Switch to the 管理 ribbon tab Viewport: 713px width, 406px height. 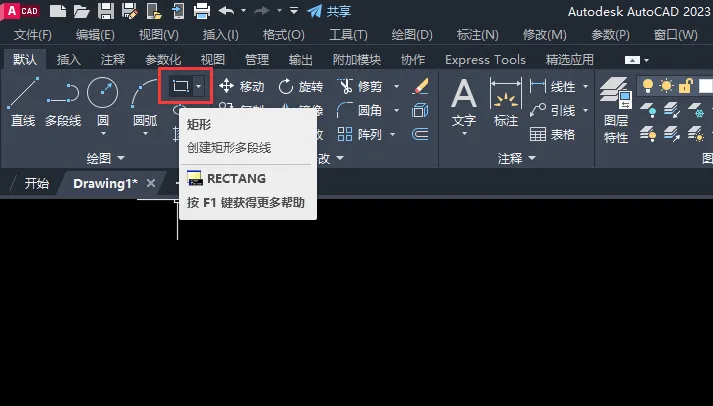[x=257, y=60]
